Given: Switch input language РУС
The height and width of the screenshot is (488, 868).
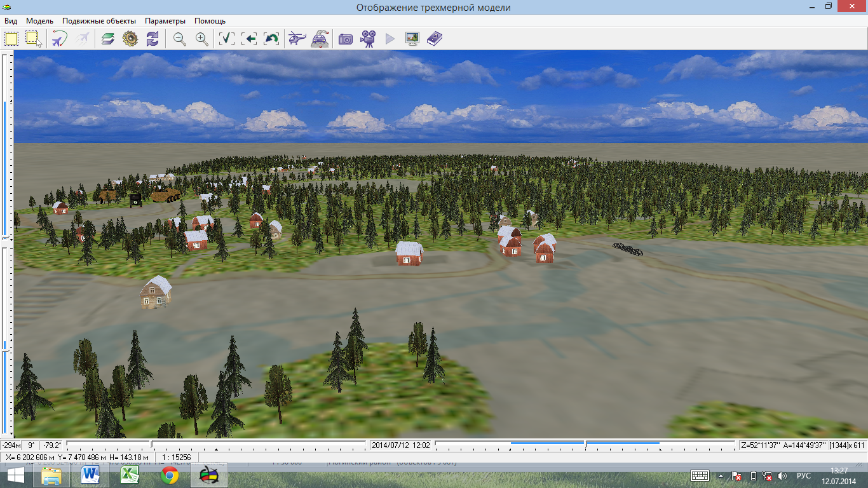Looking at the screenshot, I should pos(804,475).
